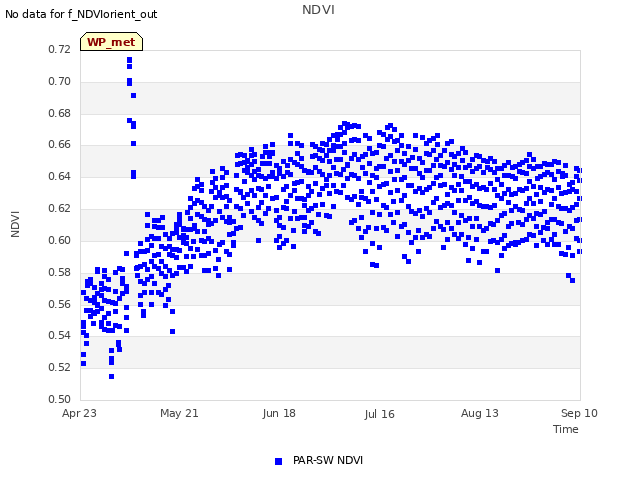Click the Sep 10 x-axis tick label
Screen dimensions: 640x480
579,413
